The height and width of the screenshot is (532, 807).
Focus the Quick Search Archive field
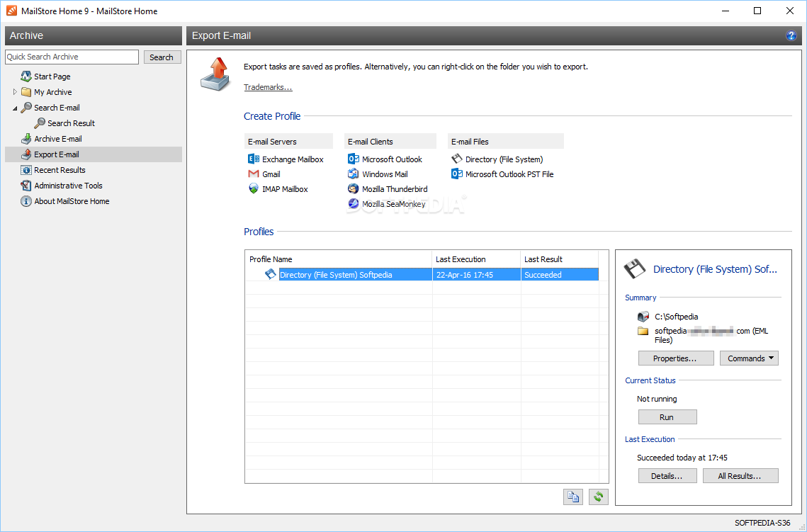coord(72,57)
